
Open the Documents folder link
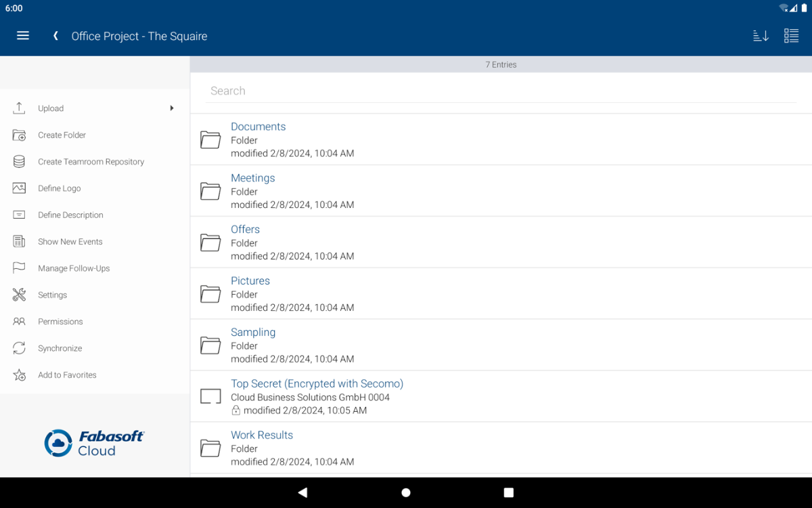click(258, 127)
